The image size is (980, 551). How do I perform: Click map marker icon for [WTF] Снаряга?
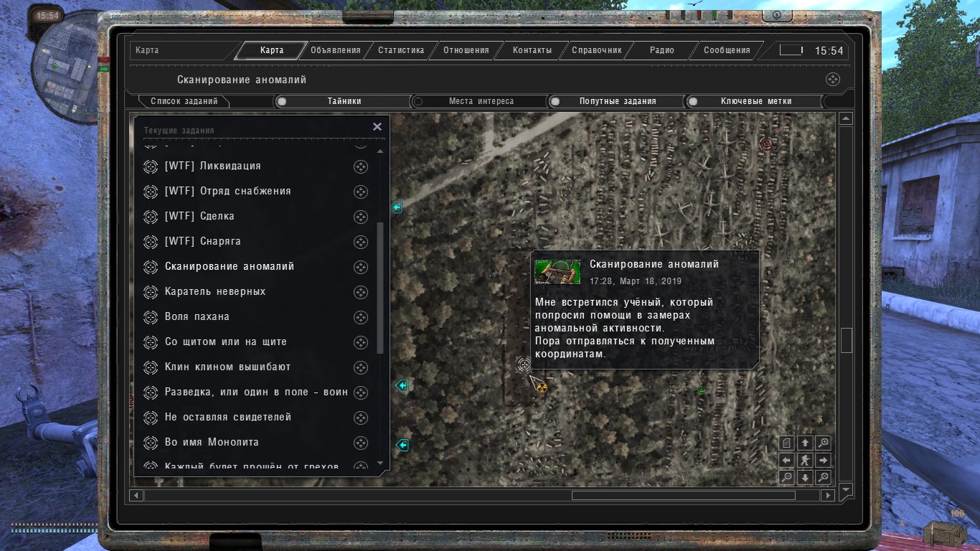[361, 242]
